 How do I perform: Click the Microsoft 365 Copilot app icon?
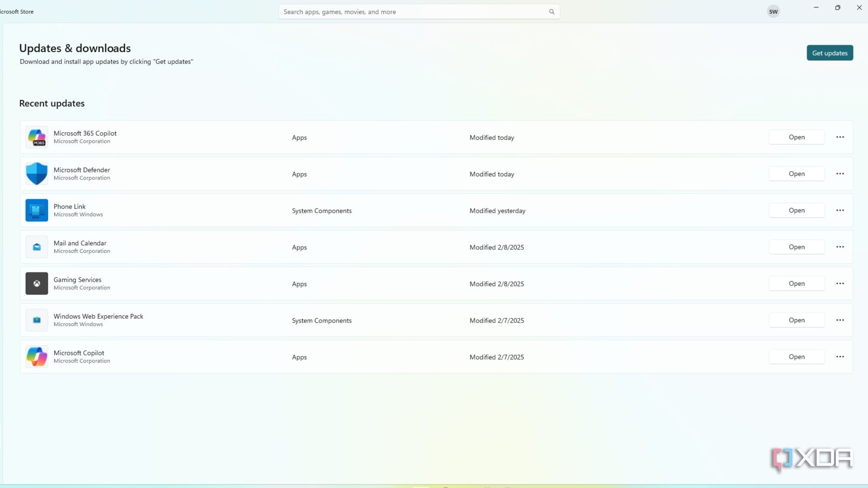[37, 137]
